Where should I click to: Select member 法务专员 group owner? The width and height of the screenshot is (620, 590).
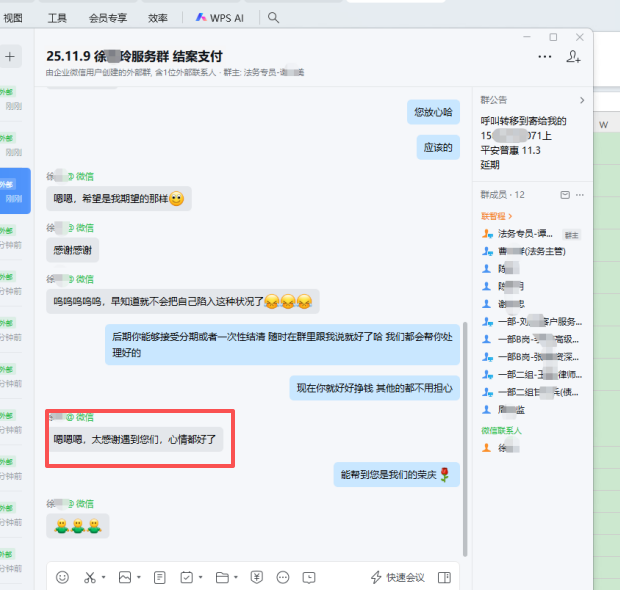(531, 234)
